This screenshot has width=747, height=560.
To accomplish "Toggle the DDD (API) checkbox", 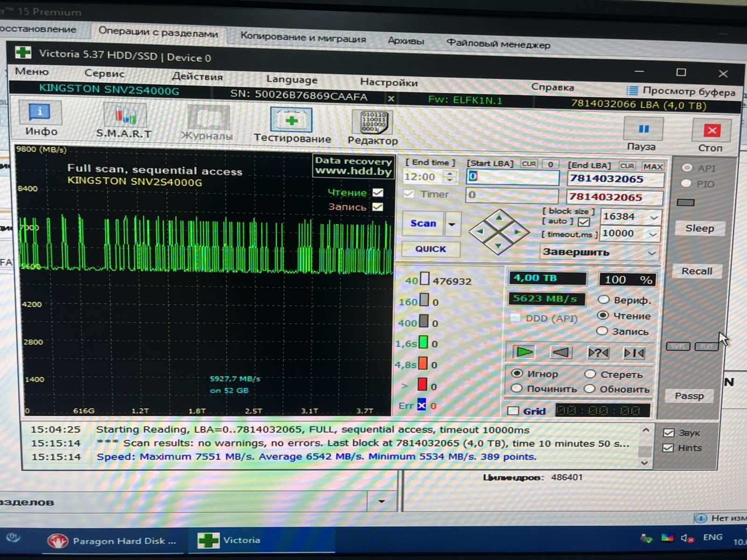I will click(x=515, y=318).
